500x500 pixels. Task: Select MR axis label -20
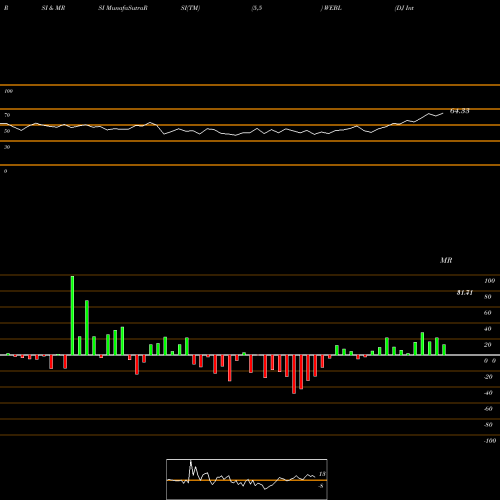click(x=488, y=377)
